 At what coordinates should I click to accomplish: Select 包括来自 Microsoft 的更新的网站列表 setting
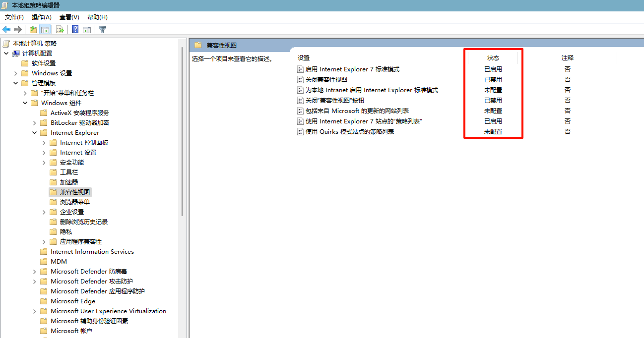[357, 111]
